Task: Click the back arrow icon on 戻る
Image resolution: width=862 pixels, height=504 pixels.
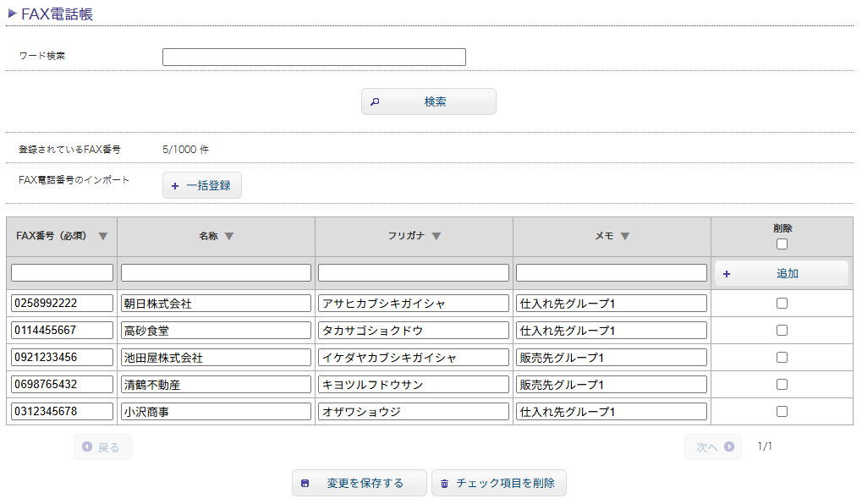Action: (88, 446)
